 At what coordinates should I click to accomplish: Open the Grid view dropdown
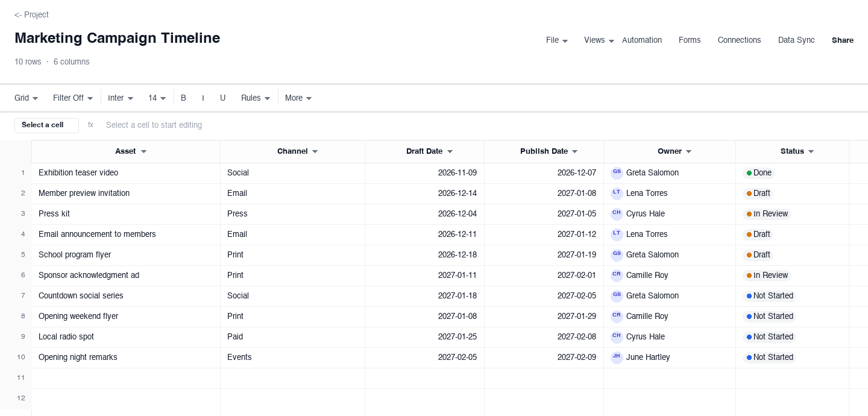[x=26, y=98]
